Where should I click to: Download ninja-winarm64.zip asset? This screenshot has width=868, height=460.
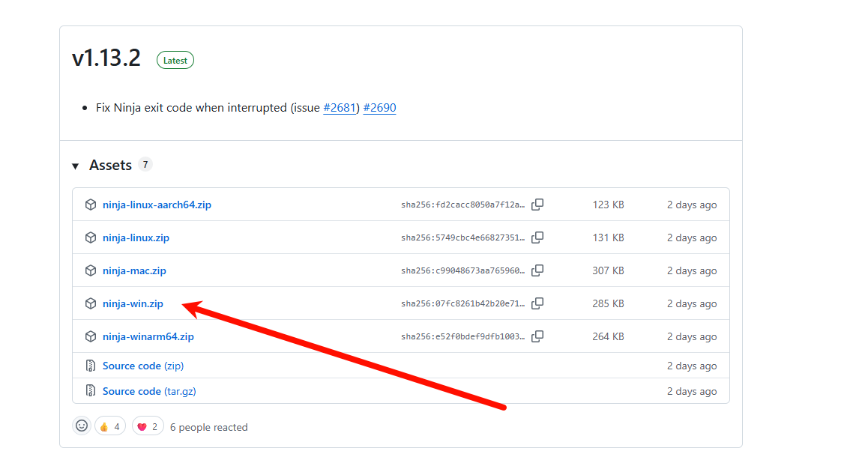(x=148, y=336)
